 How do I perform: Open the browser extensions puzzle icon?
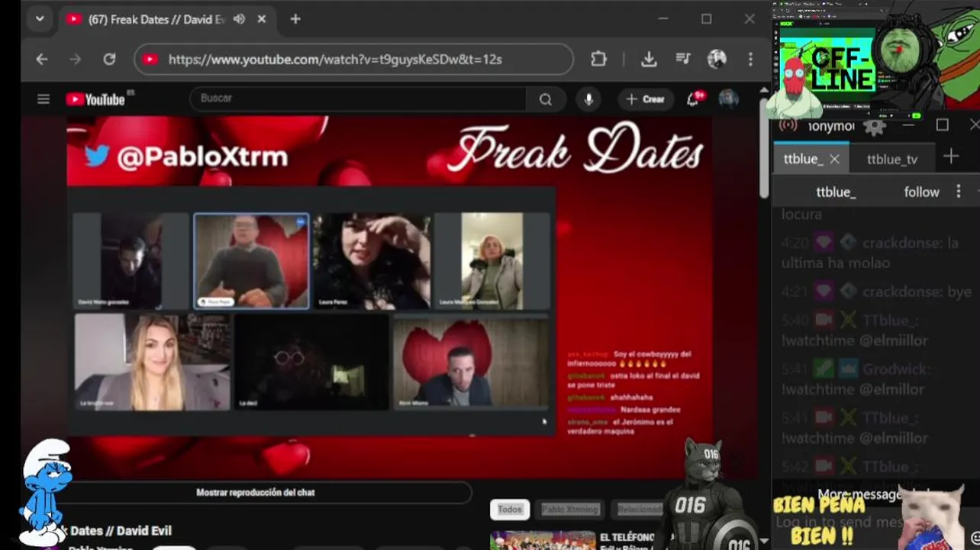pos(599,59)
